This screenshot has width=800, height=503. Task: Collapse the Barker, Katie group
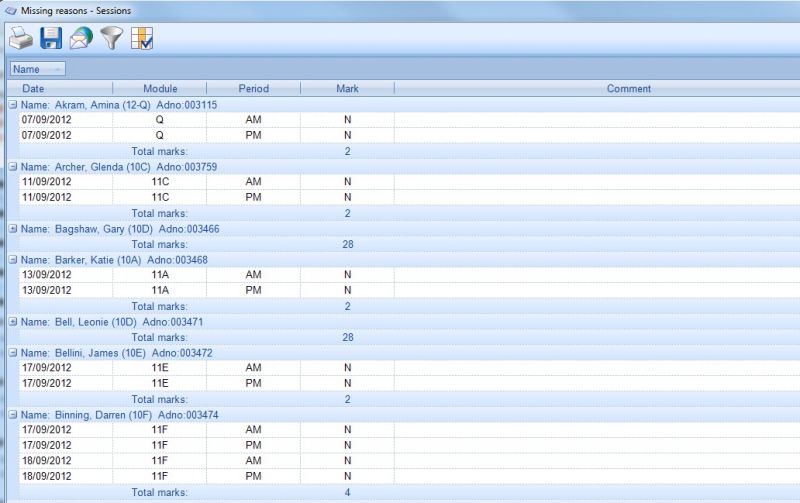pyautogui.click(x=13, y=260)
